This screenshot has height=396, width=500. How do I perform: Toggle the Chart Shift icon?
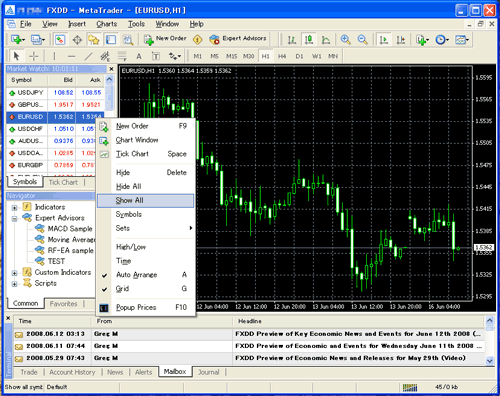click(401, 40)
